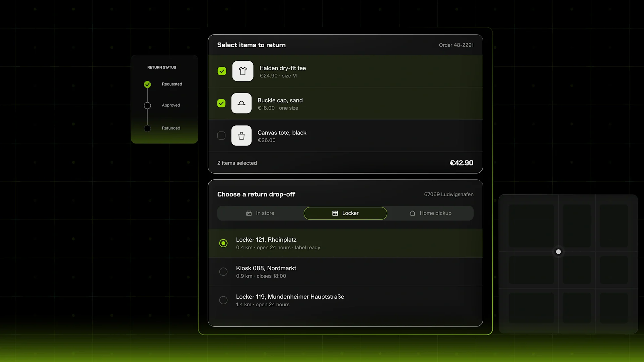Click the house icon for Home pickup
644x362 pixels.
[x=413, y=213]
